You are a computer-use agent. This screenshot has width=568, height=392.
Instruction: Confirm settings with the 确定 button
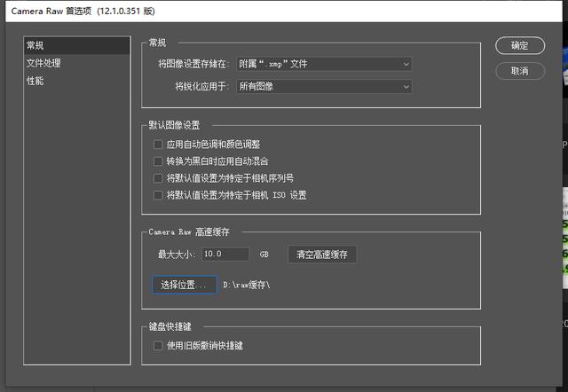(520, 45)
